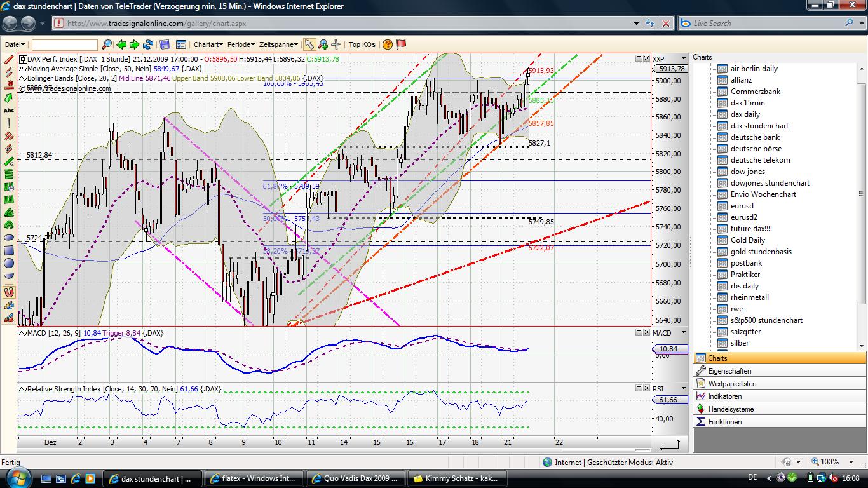Switch to flatex taskbar window
The height and width of the screenshot is (488, 868).
[253, 478]
